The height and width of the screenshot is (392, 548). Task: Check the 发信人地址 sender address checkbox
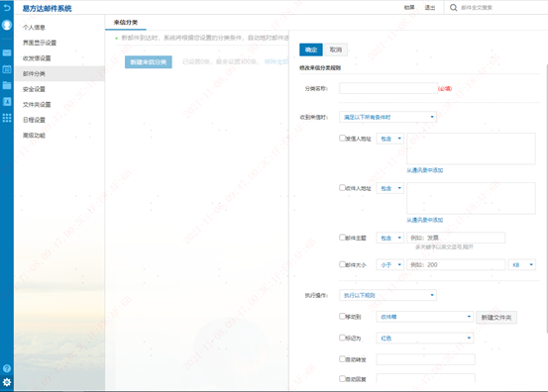click(x=342, y=138)
